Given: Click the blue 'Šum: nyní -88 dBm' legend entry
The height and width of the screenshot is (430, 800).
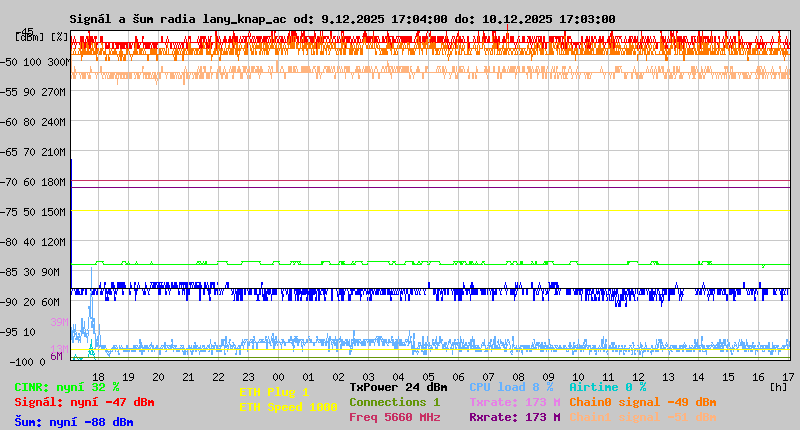Looking at the screenshot, I should 74,422.
